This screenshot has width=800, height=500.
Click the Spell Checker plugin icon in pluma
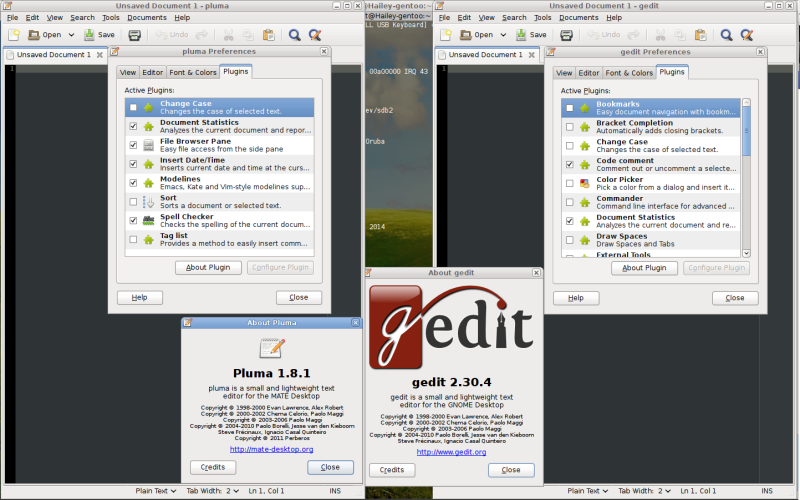(x=148, y=220)
